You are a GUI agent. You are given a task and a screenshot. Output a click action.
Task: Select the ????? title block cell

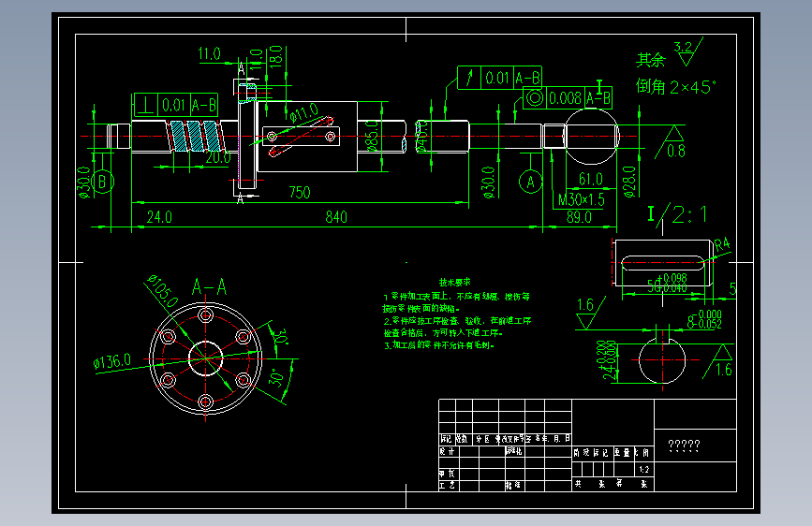pyautogui.click(x=695, y=446)
